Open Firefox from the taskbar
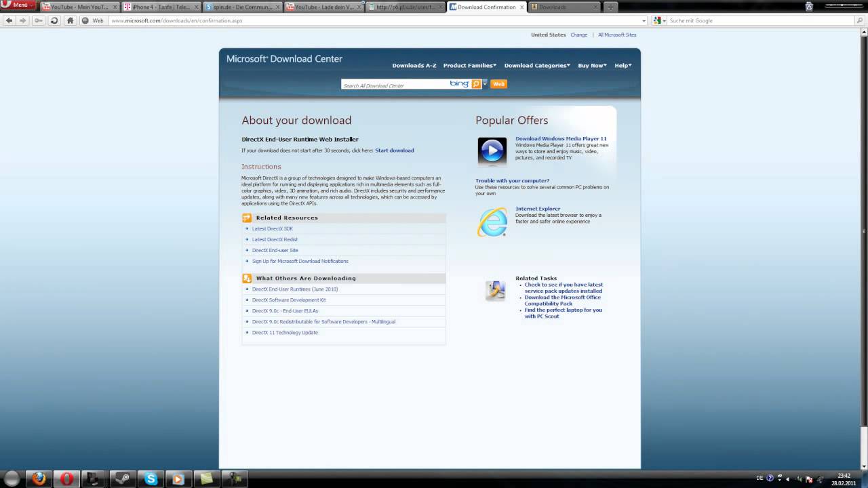Image resolution: width=868 pixels, height=488 pixels. coord(39,479)
